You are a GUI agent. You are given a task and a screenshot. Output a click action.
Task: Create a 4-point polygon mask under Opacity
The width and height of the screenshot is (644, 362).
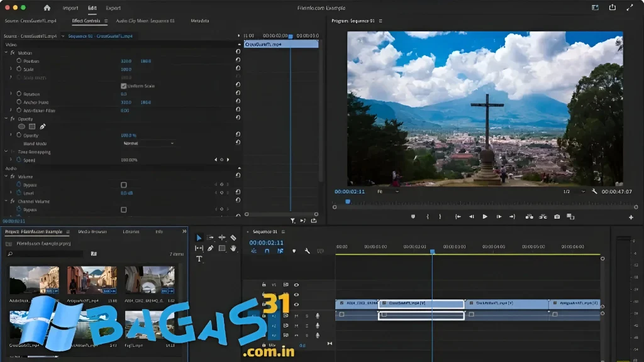(32, 127)
